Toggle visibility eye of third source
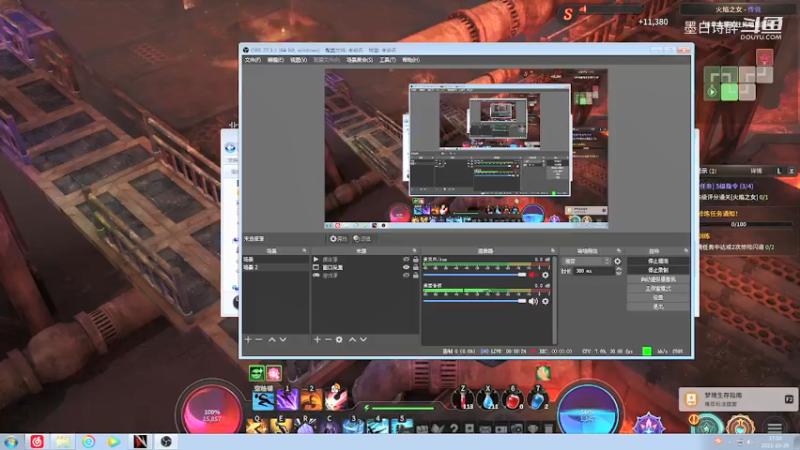The height and width of the screenshot is (450, 800). tap(406, 276)
